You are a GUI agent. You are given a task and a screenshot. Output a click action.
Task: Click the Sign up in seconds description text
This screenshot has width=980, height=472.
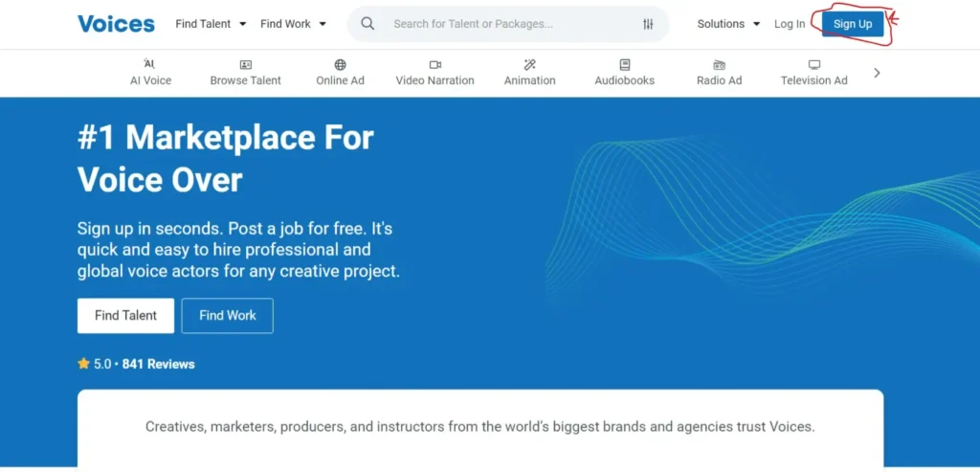pyautogui.click(x=238, y=250)
